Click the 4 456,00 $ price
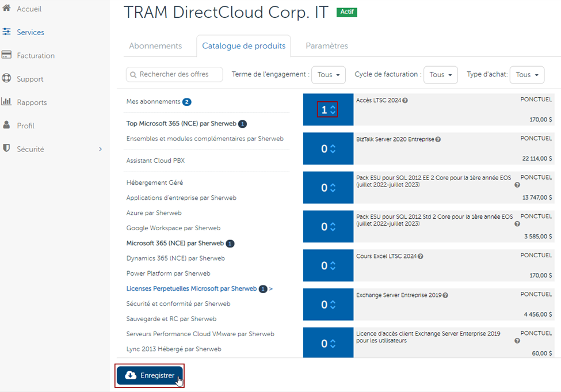Viewport: 561px width, 392px height. click(538, 315)
